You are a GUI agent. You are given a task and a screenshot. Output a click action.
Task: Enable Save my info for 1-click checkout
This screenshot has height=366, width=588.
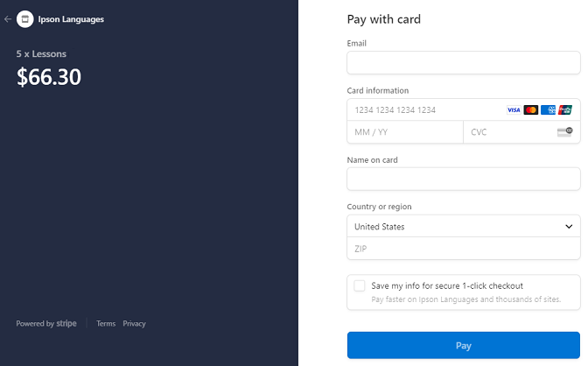pos(360,285)
